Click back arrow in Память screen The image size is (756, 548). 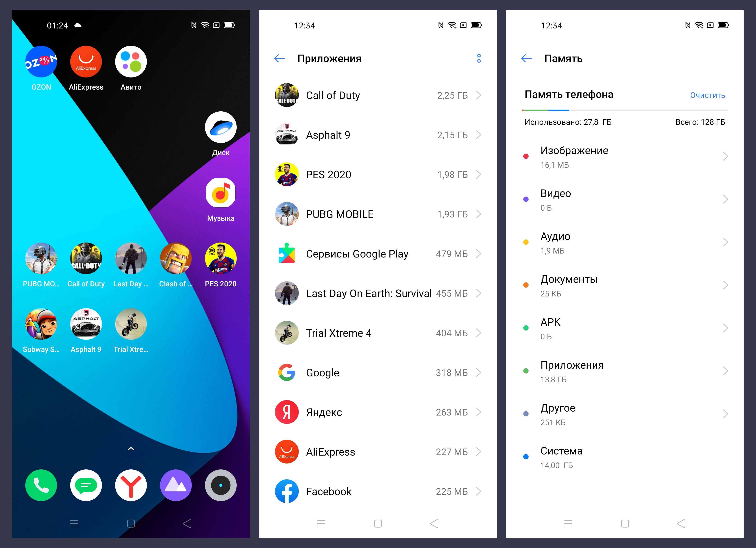point(525,58)
